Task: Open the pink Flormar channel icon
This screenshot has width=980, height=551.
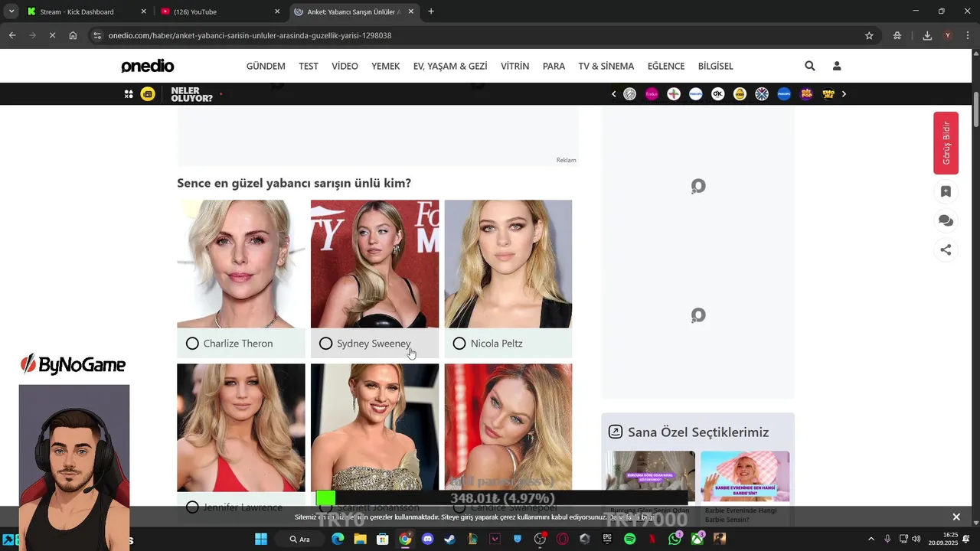Action: [652, 94]
